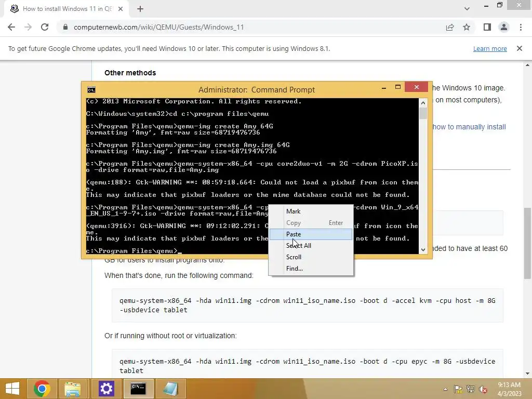532x399 pixels.
Task: Open the Action Center flag icon
Action: [458, 389]
